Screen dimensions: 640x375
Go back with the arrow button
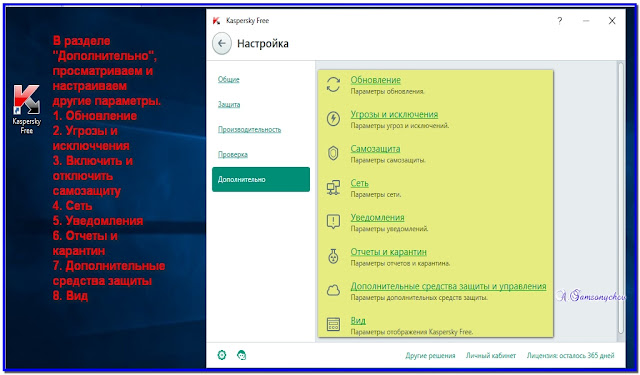[222, 43]
